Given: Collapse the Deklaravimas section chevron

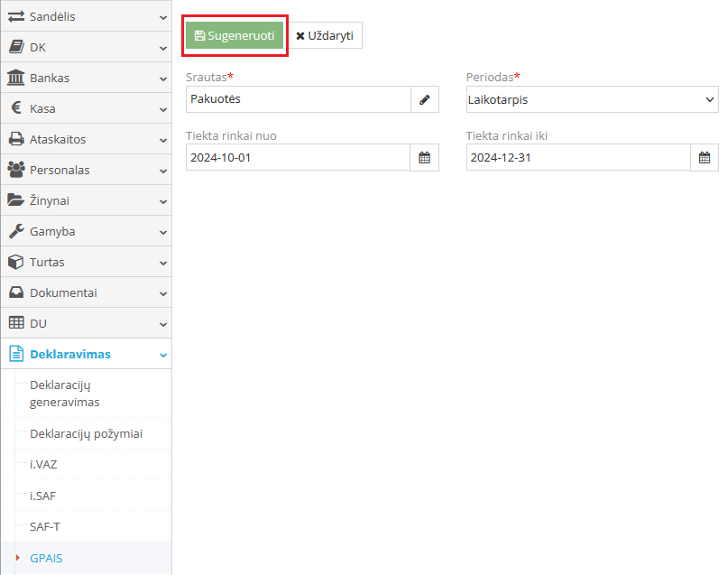Looking at the screenshot, I should 163,356.
